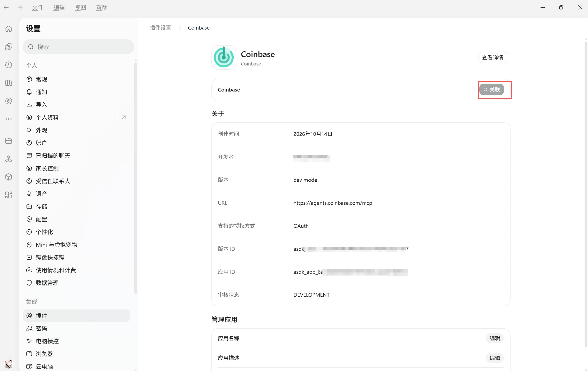The width and height of the screenshot is (588, 371).
Task: Open 家长控制 settings
Action: (76, 168)
